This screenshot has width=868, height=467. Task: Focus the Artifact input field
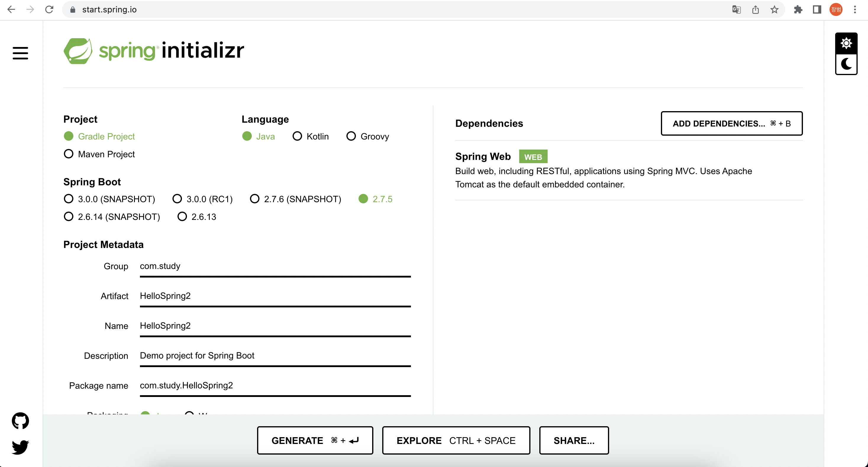tap(275, 296)
